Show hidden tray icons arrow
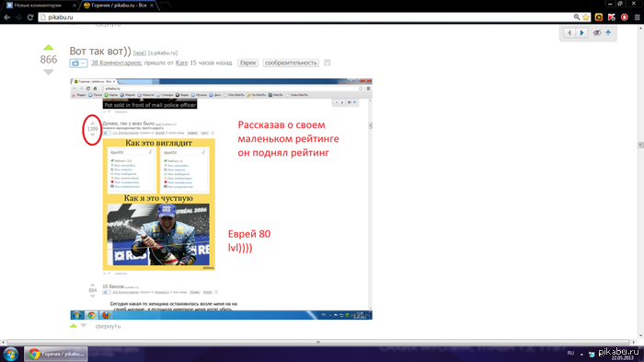This screenshot has height=362, width=644. pyautogui.click(x=581, y=355)
